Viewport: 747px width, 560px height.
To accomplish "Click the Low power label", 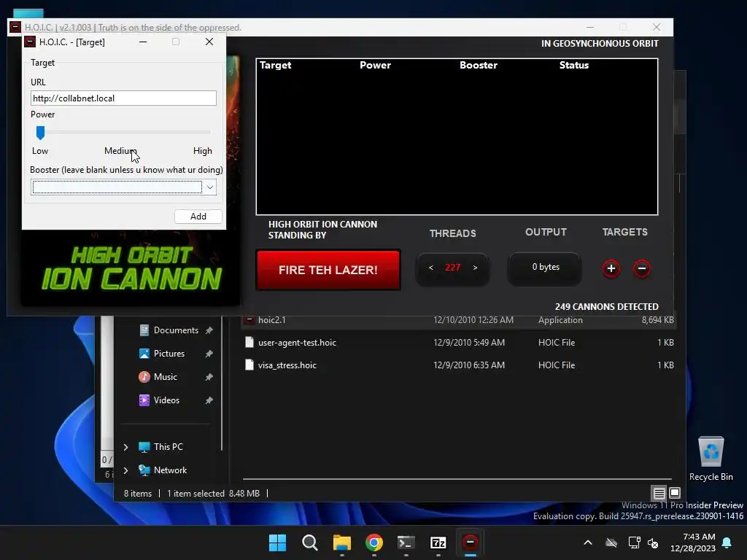I will 40,151.
